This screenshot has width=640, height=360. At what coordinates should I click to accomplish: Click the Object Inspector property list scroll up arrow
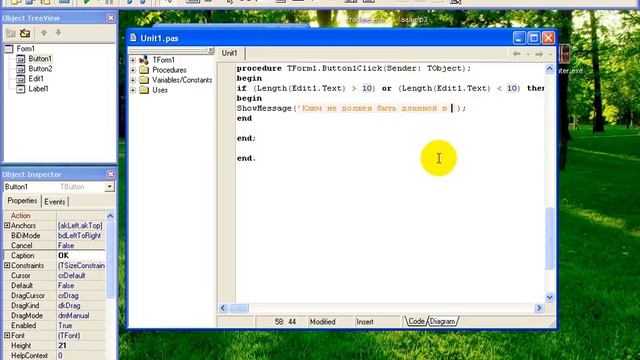point(110,216)
